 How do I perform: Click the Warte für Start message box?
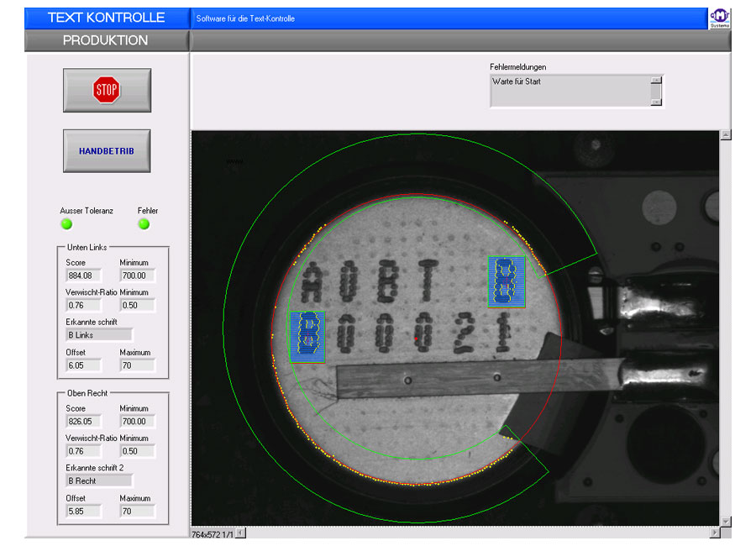[570, 91]
